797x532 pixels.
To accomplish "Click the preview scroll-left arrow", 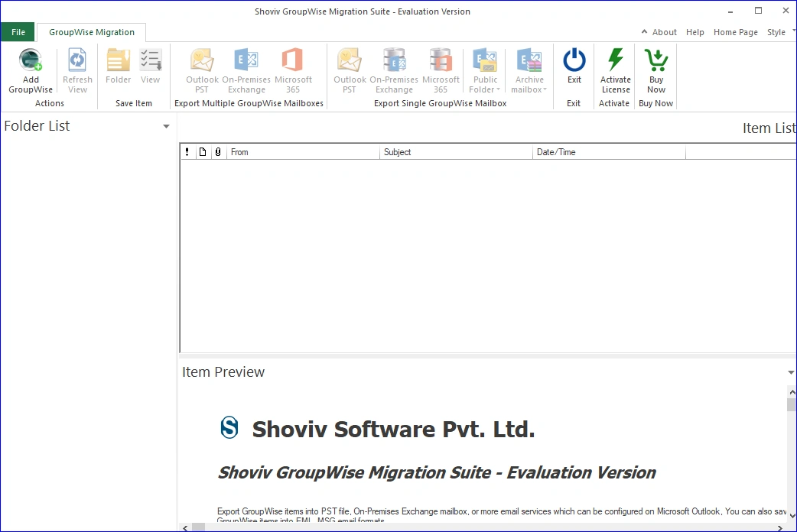I will pos(186,528).
